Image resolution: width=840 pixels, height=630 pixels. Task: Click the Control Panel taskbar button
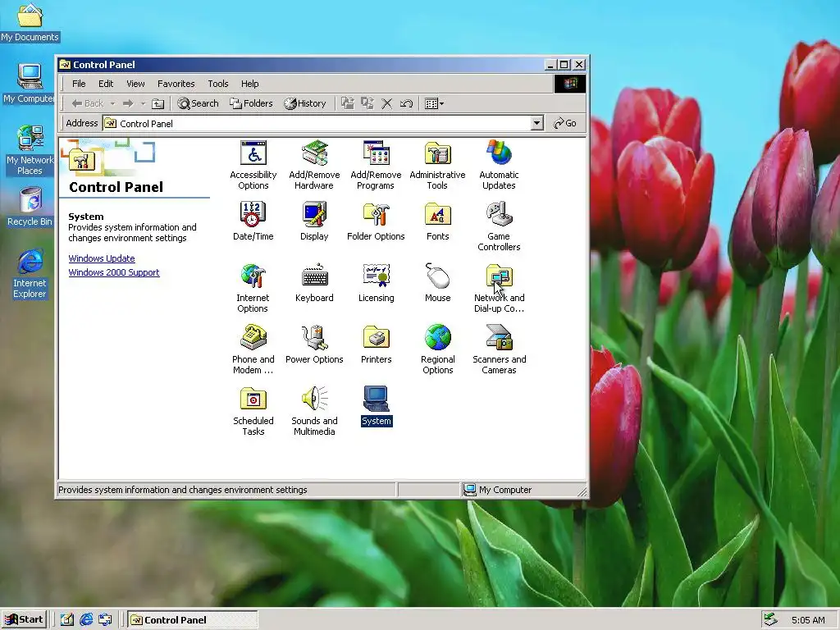click(193, 620)
